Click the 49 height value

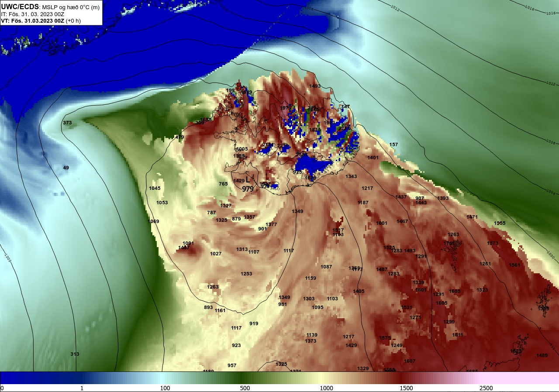point(66,168)
